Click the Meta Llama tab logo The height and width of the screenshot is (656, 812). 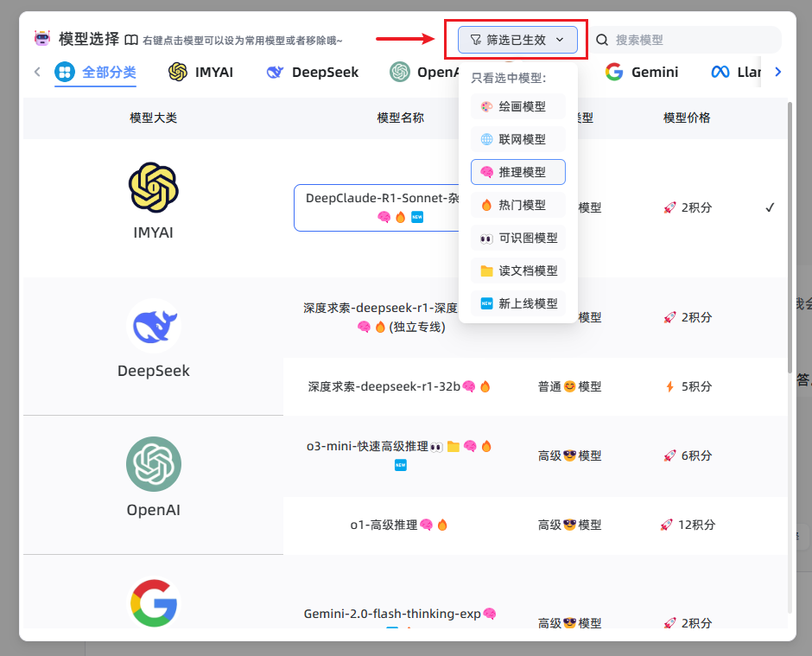point(720,72)
